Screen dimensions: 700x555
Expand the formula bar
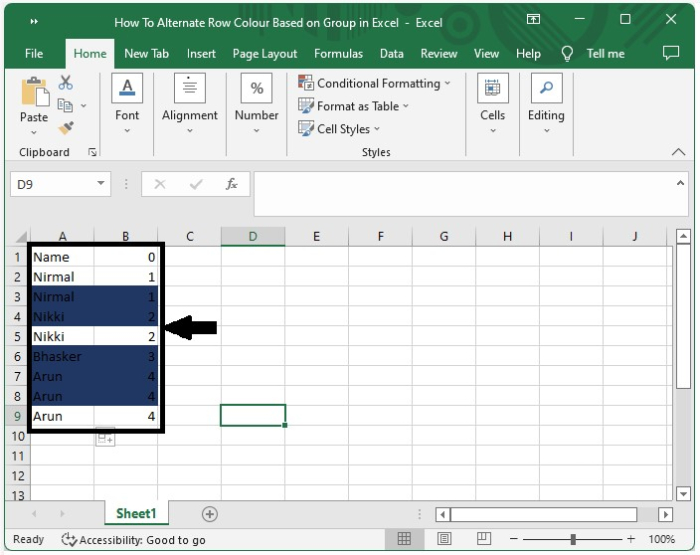click(x=680, y=183)
